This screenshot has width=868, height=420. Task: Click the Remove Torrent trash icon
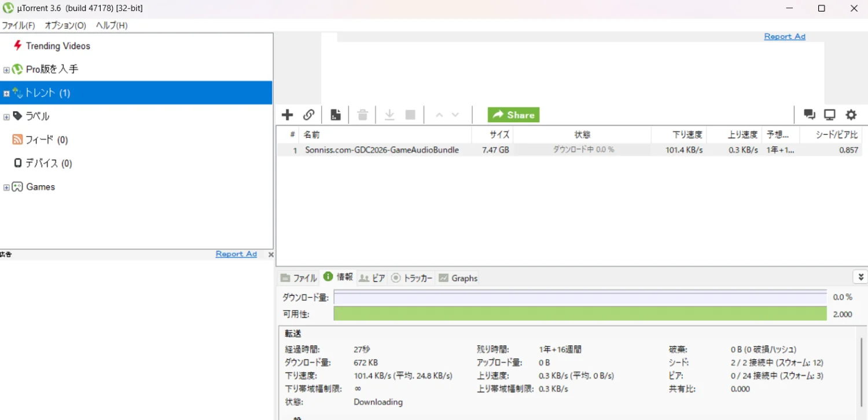coord(363,115)
